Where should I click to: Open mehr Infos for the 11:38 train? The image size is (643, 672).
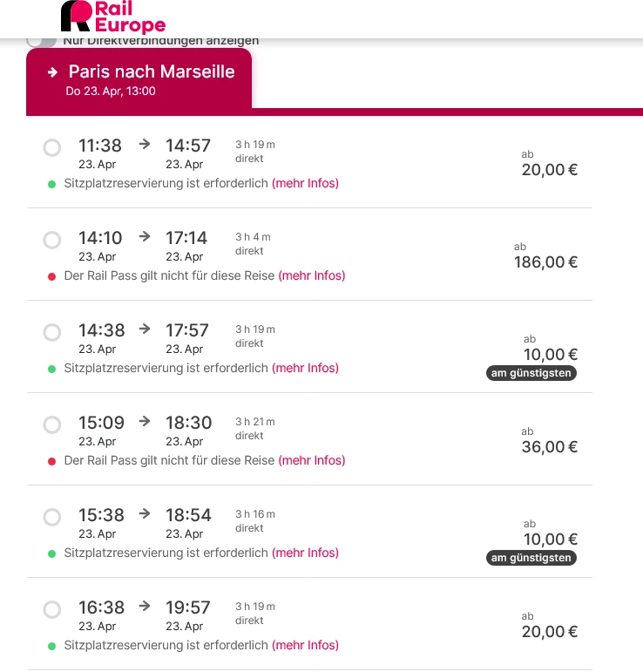(305, 183)
